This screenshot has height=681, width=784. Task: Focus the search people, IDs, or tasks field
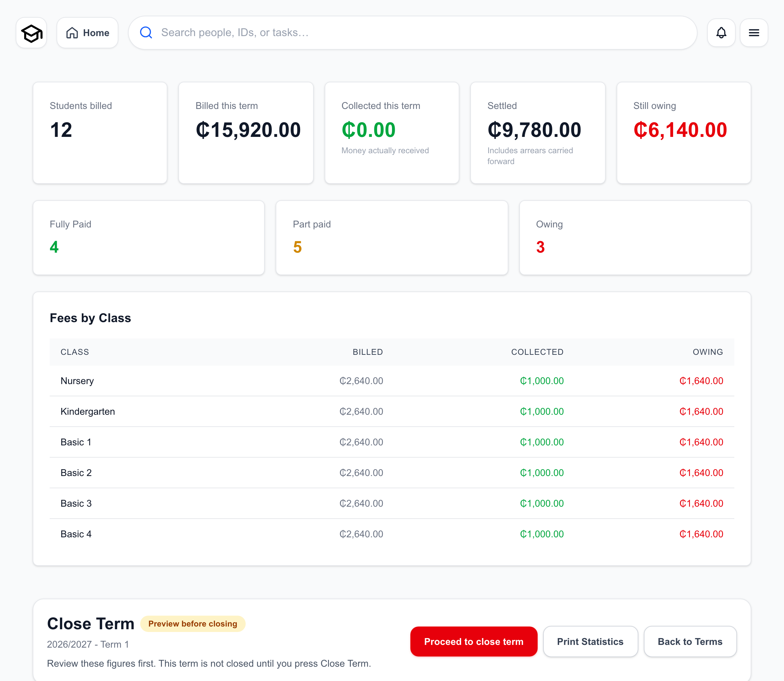(412, 33)
